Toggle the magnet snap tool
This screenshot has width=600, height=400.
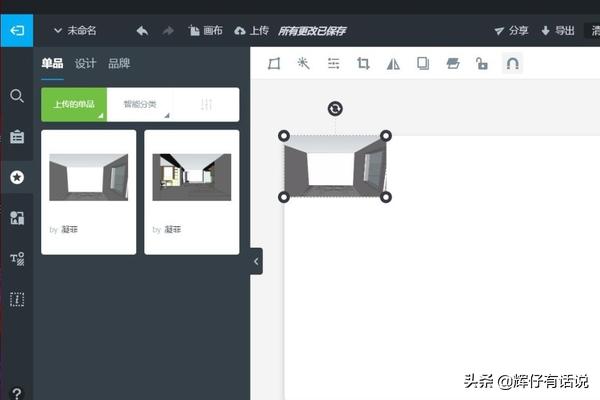tap(512, 64)
